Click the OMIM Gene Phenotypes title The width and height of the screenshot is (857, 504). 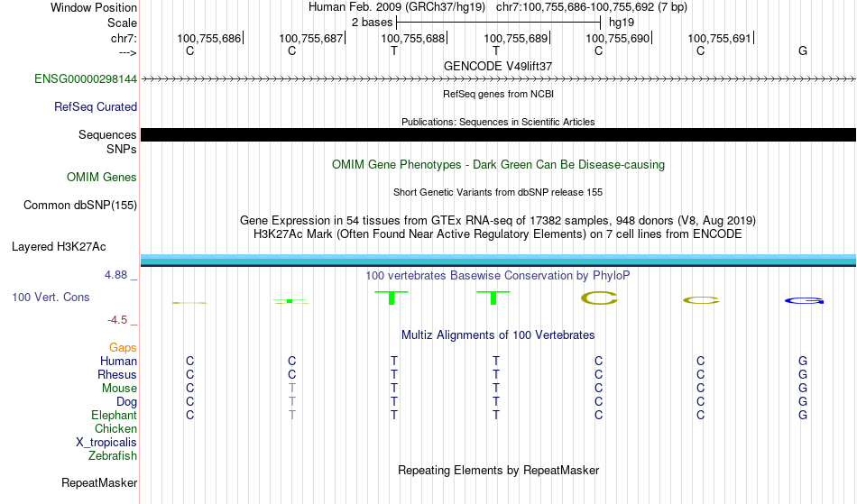499,165
